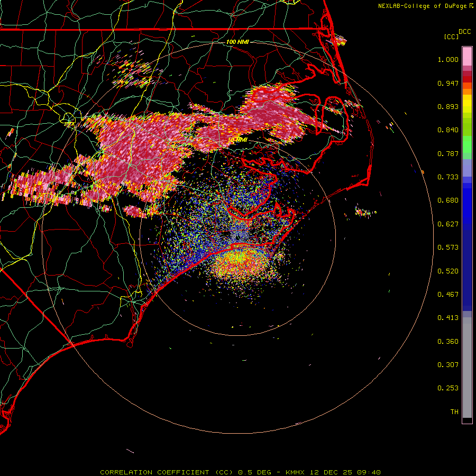
Task: Click the TH threshold label
Action: coord(454,412)
